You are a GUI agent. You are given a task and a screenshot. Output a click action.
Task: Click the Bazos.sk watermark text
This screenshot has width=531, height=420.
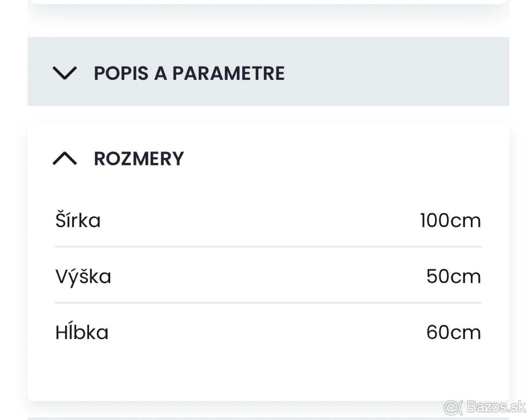pyautogui.click(x=497, y=405)
